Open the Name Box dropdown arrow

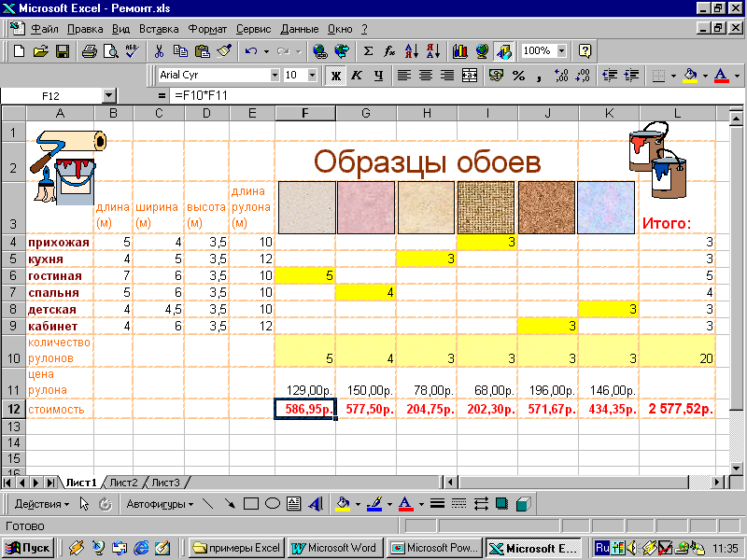(109, 96)
